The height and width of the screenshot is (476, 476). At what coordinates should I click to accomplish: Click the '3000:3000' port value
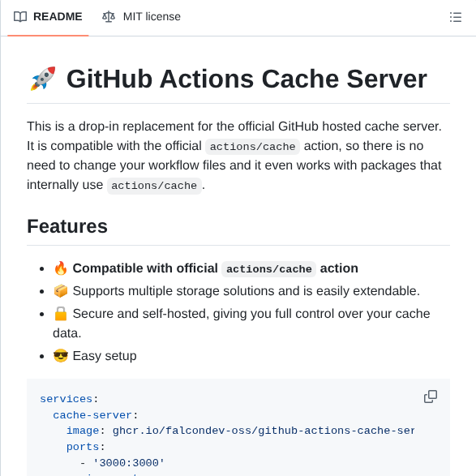(x=129, y=463)
